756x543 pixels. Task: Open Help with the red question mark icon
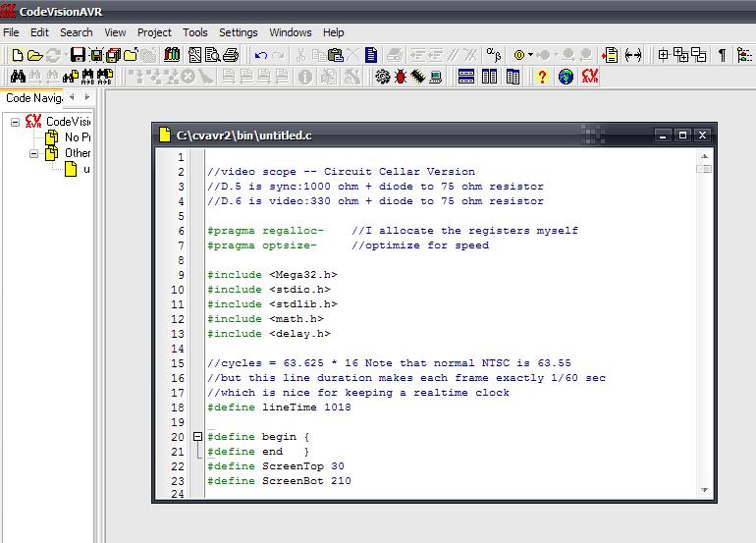[542, 77]
